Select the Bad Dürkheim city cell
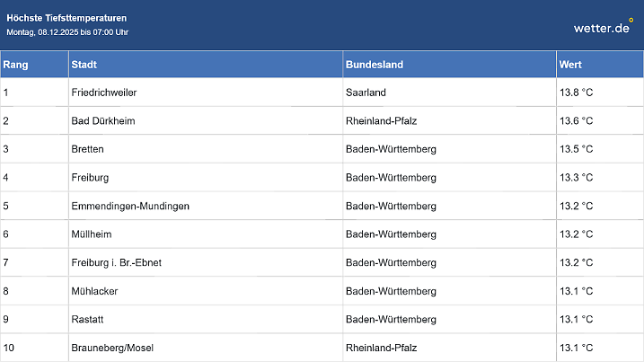Viewport: 644px width, 362px height. click(x=103, y=121)
